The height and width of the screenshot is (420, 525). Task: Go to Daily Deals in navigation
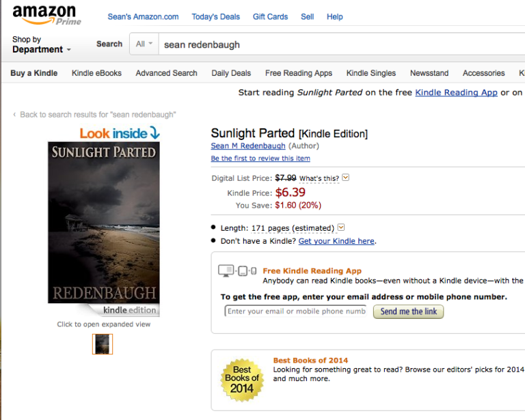click(231, 73)
